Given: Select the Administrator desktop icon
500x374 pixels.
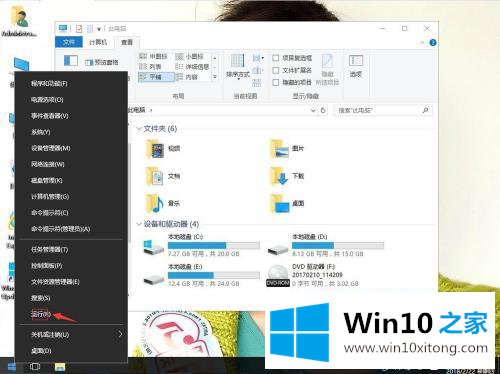Looking at the screenshot, I should pyautogui.click(x=19, y=21).
